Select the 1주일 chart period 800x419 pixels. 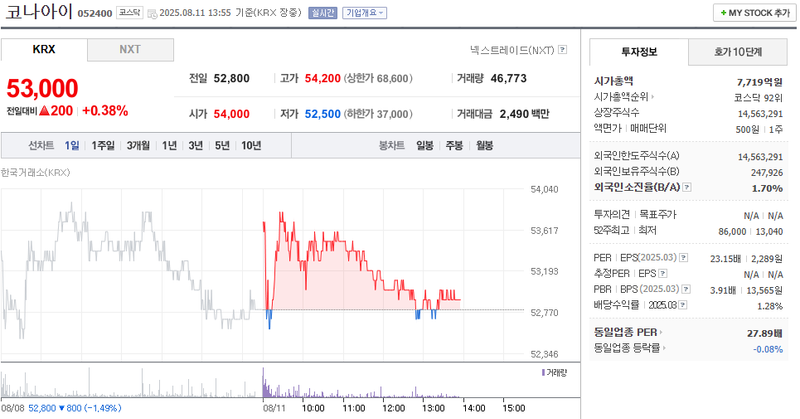[103, 145]
